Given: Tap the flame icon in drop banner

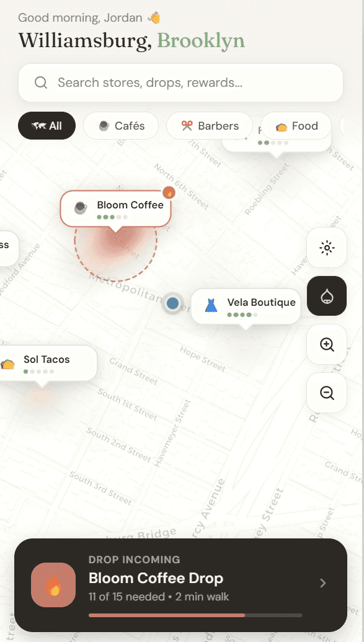Looking at the screenshot, I should coord(53,585).
